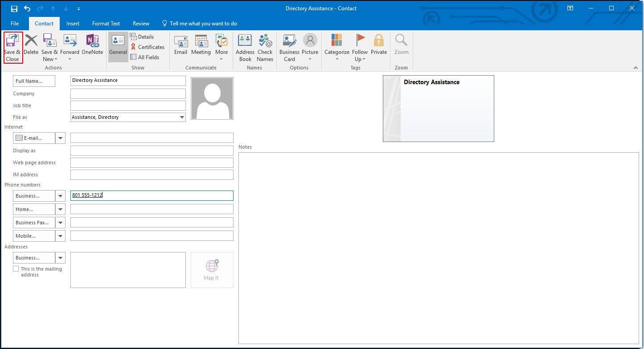Open the Business Fax type dropdown arrow
The image size is (644, 349).
60,223
